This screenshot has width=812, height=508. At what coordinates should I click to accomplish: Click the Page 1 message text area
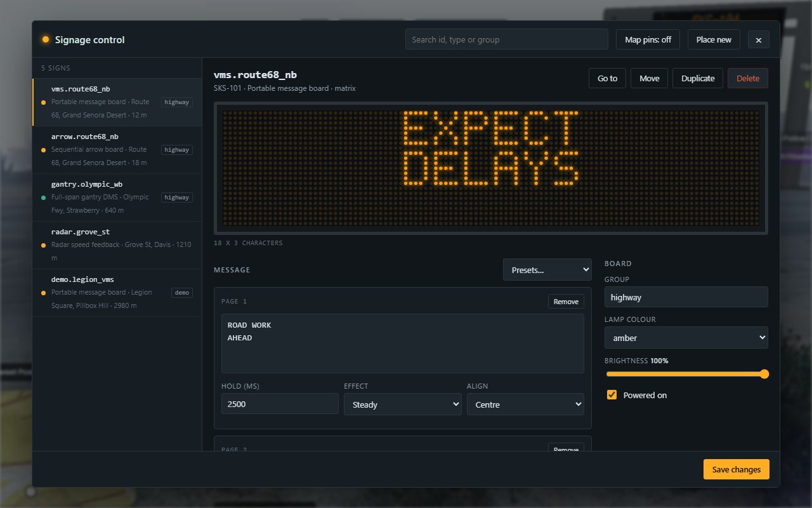click(403, 344)
